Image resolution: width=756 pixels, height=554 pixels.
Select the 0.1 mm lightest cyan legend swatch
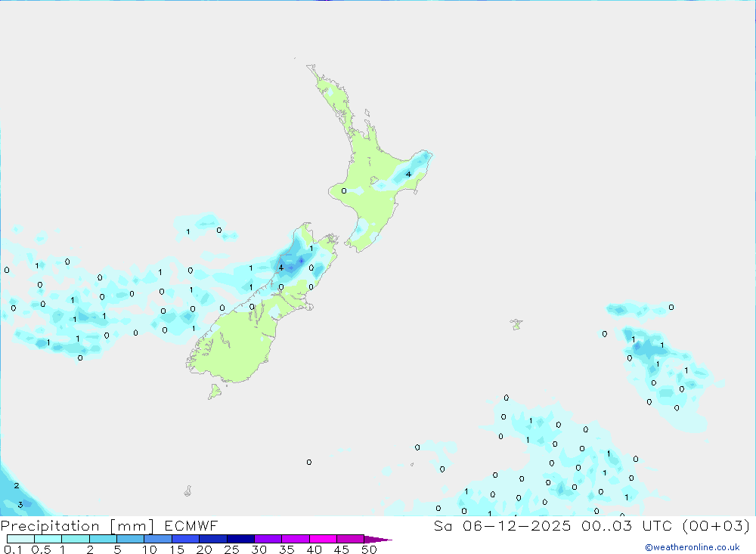coord(20,539)
